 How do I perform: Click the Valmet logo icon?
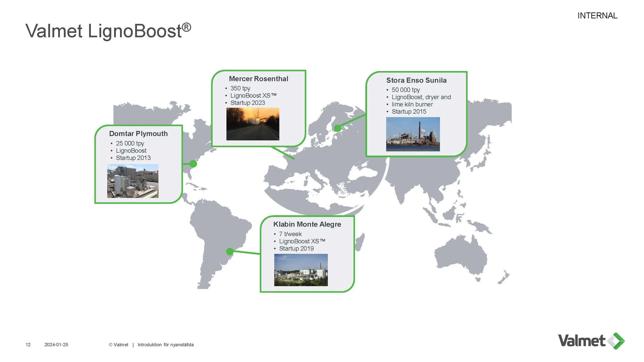click(x=616, y=341)
